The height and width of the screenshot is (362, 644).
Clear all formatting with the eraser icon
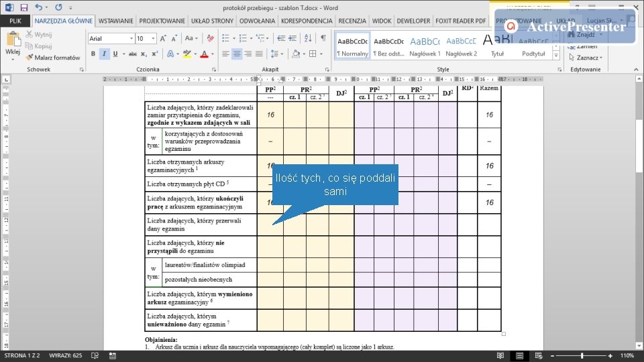pyautogui.click(x=210, y=38)
